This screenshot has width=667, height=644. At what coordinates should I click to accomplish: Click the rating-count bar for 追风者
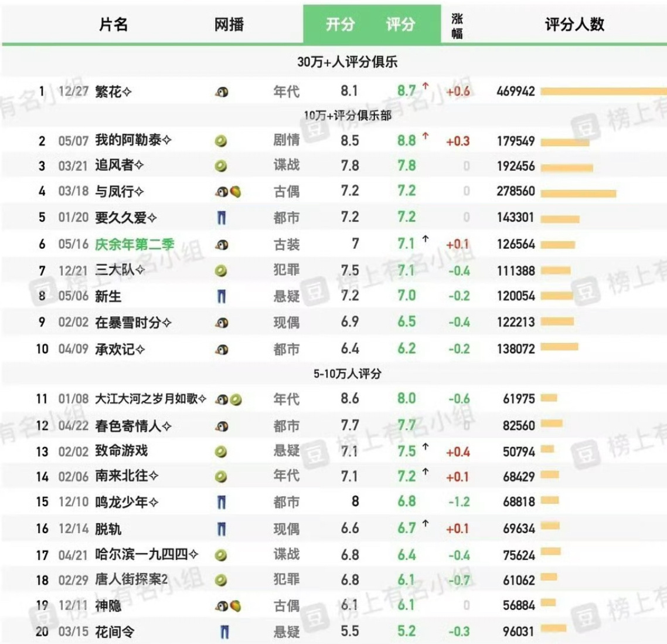567,168
